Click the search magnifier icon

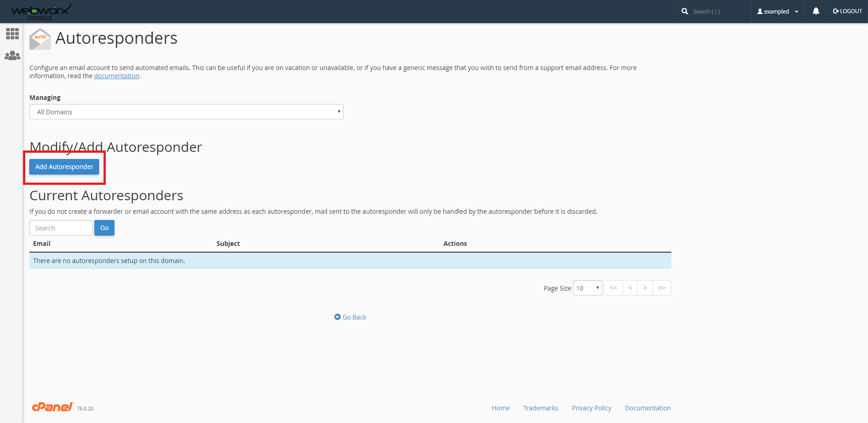tap(684, 11)
